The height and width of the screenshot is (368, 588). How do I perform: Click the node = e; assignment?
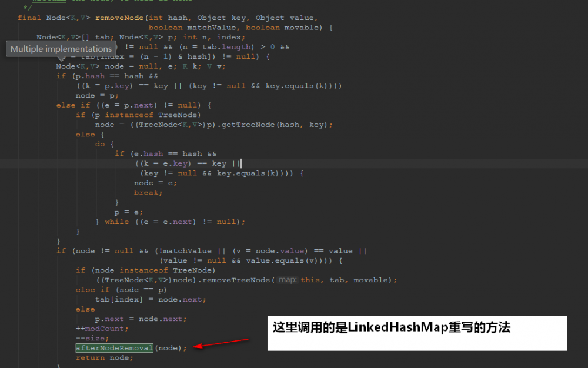[x=156, y=183]
